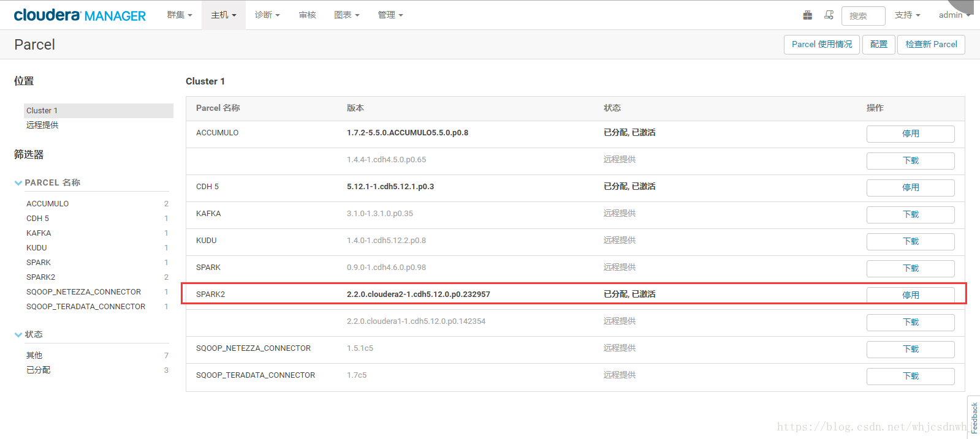Click the 操作 column header

tap(875, 108)
